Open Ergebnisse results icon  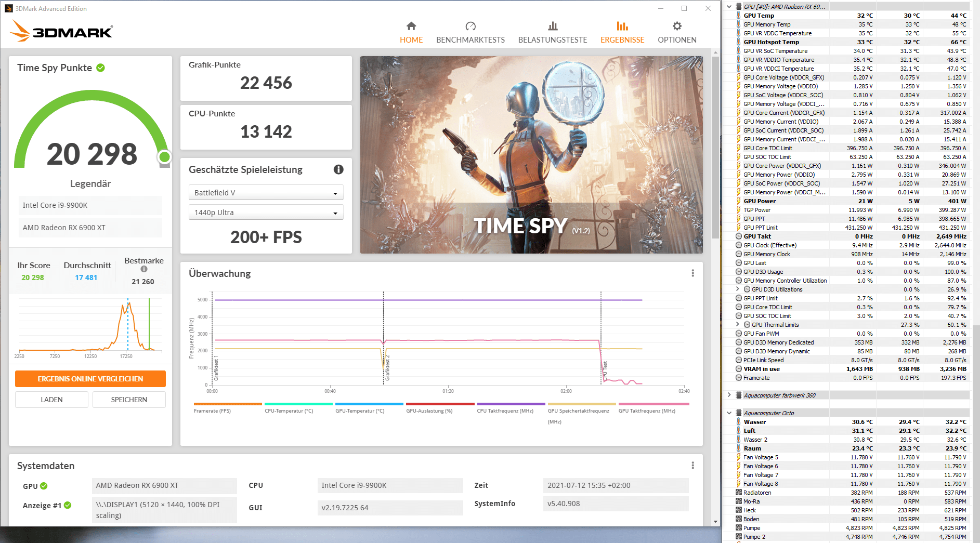(622, 26)
